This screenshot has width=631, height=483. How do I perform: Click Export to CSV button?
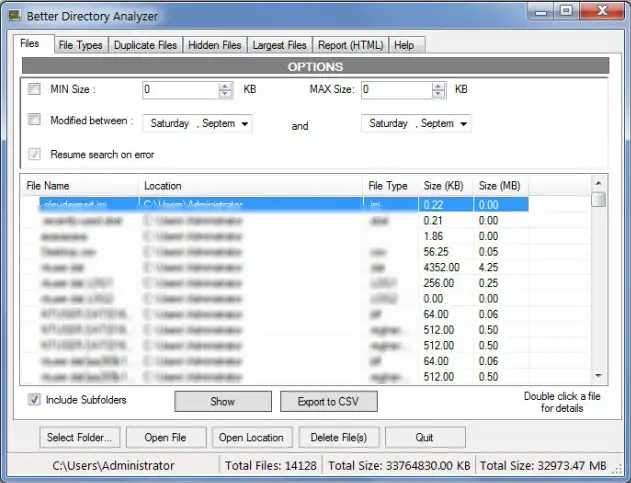[x=328, y=401]
